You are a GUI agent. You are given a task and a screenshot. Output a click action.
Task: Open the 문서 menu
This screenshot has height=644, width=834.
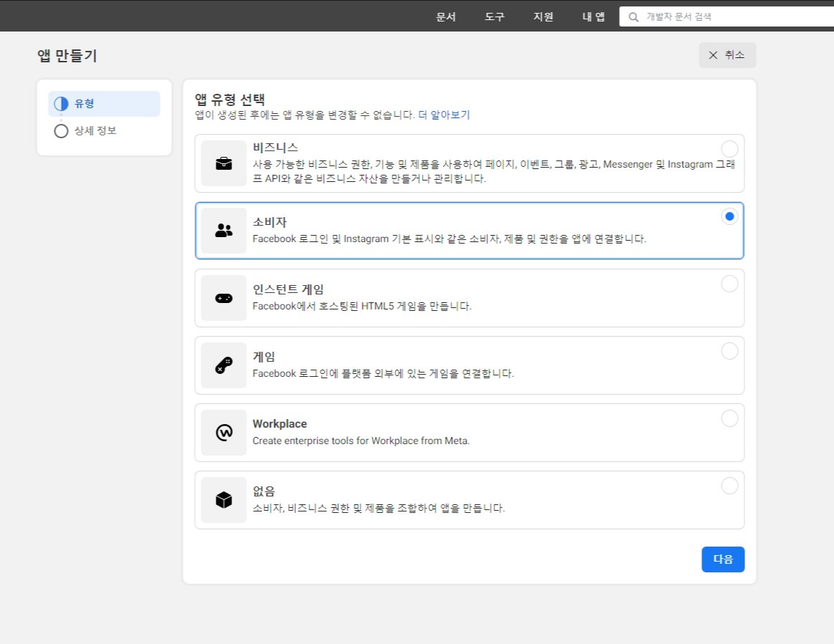446,16
